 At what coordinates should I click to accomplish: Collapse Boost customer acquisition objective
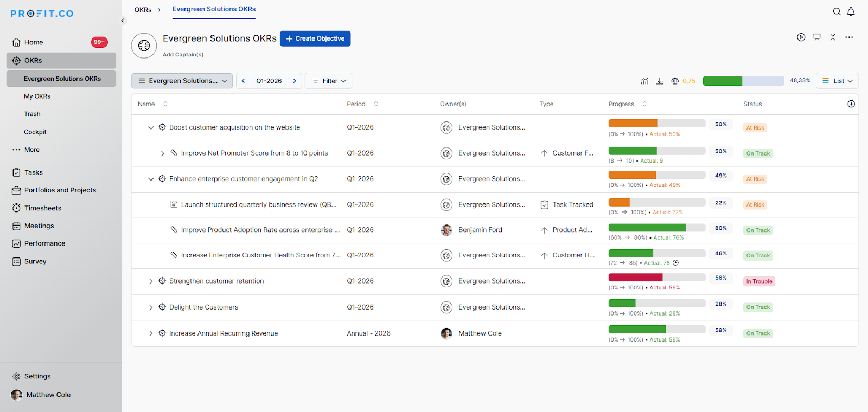[x=151, y=128]
